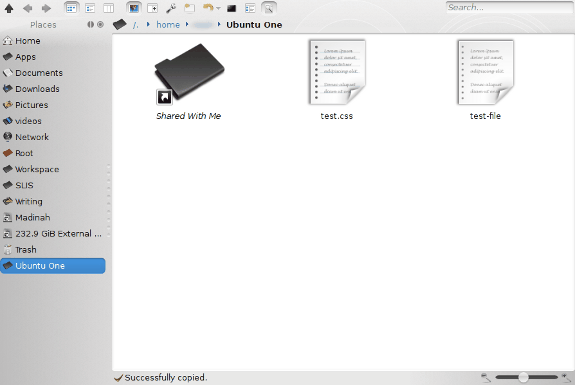Viewport: 575px width, 385px height.
Task: Click the 'test.css' file name
Action: 337,116
